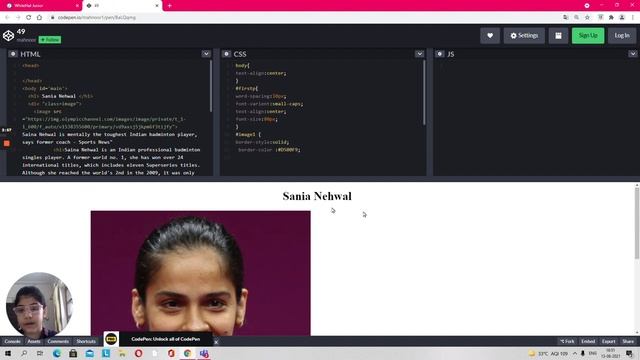The image size is (640, 360).
Task: Open the HTML panel settings gear
Action: (x=13, y=54)
